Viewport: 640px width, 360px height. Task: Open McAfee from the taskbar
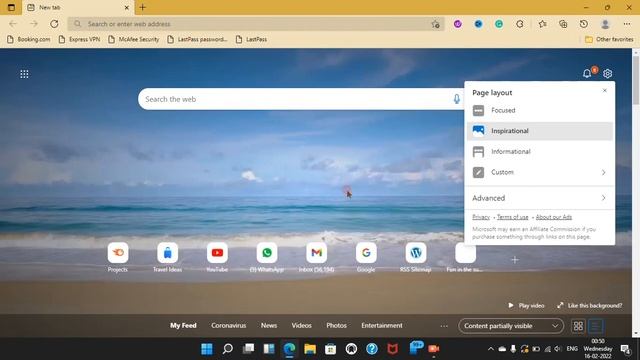(x=393, y=349)
